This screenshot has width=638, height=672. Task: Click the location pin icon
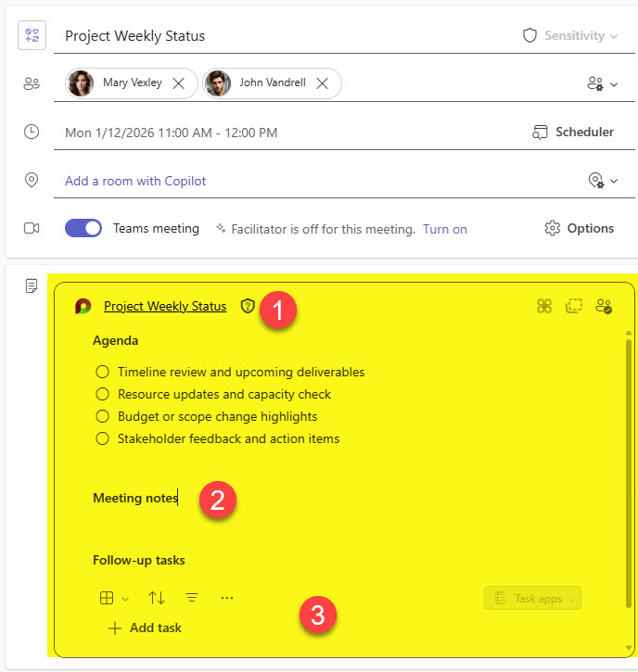[x=32, y=180]
